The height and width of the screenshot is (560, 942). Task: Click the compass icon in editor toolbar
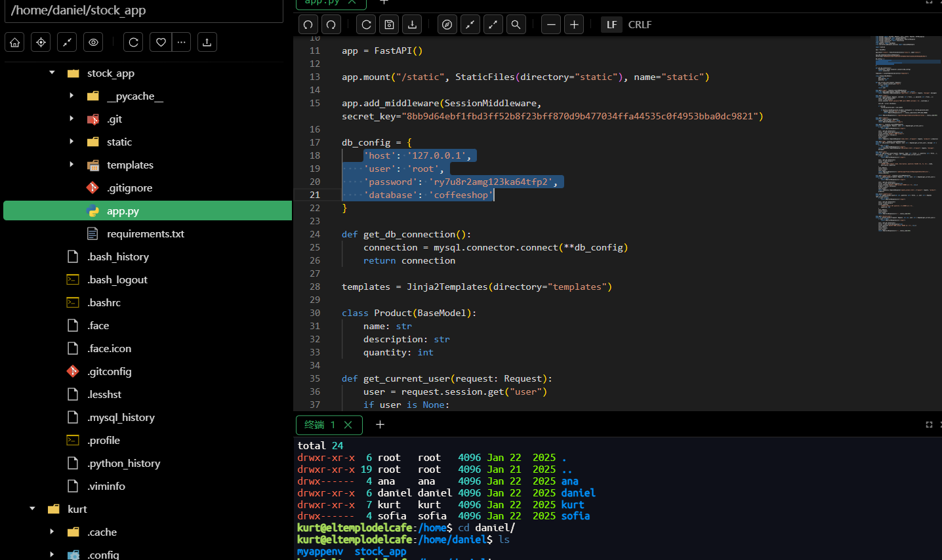447,25
